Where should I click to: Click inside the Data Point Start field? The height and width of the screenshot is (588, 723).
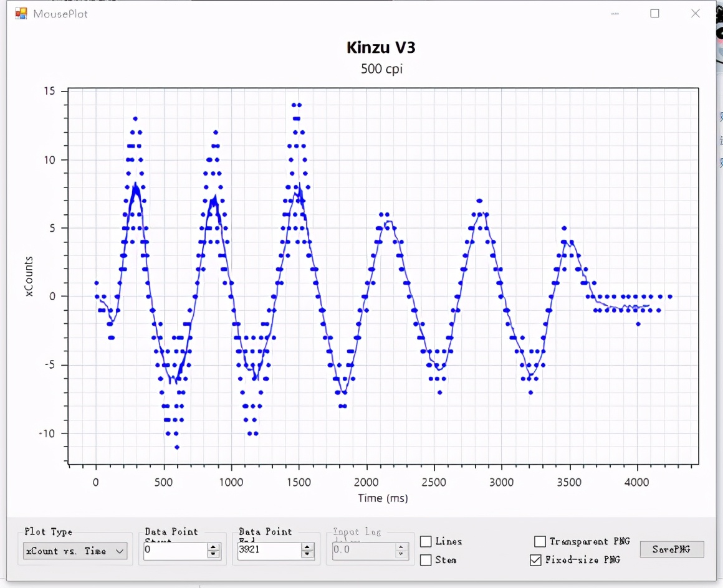click(x=175, y=551)
